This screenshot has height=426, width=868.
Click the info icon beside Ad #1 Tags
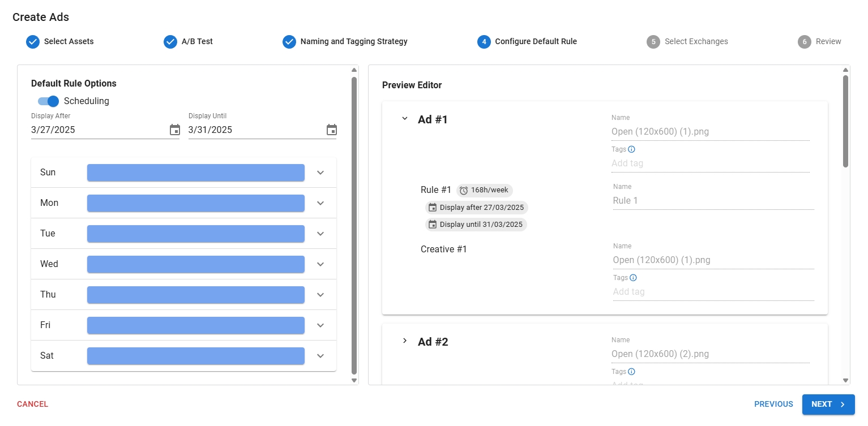[632, 149]
